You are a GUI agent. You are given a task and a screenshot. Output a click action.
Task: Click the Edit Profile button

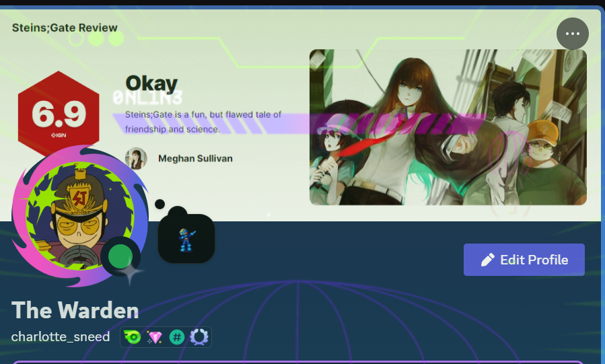[524, 260]
